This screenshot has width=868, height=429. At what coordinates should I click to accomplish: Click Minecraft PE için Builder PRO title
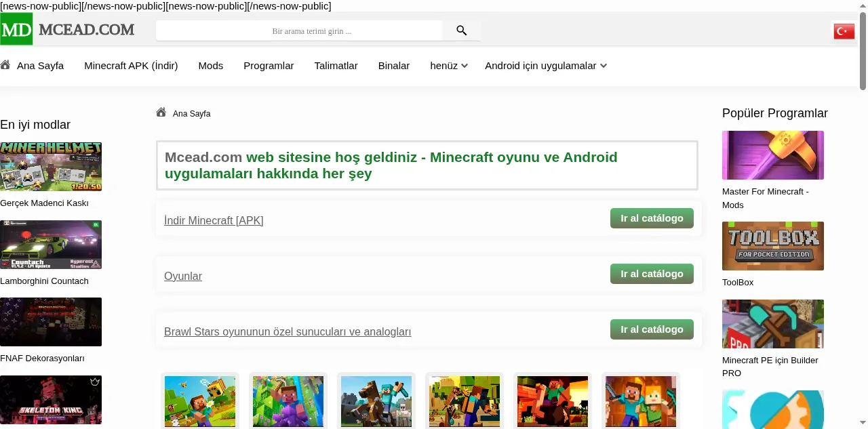point(770,367)
